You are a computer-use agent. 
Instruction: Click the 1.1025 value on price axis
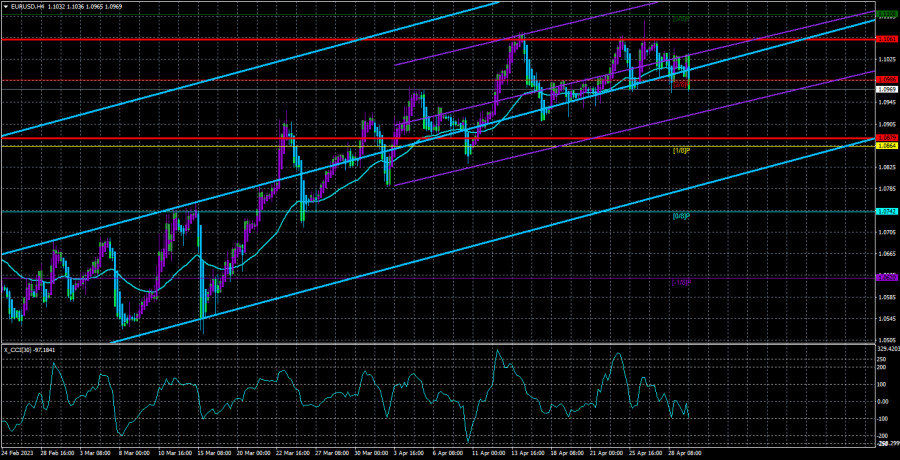pos(885,59)
